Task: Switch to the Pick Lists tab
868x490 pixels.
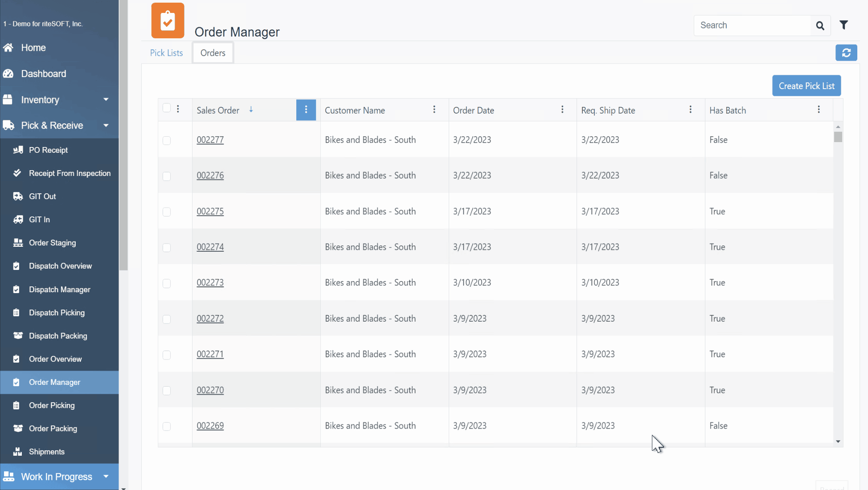Action: pyautogui.click(x=166, y=53)
